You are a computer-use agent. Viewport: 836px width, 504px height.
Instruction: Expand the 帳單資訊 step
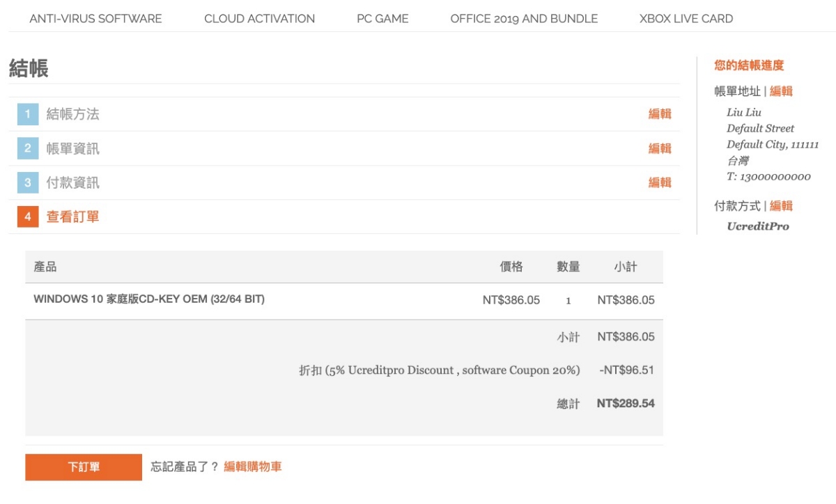click(72, 148)
